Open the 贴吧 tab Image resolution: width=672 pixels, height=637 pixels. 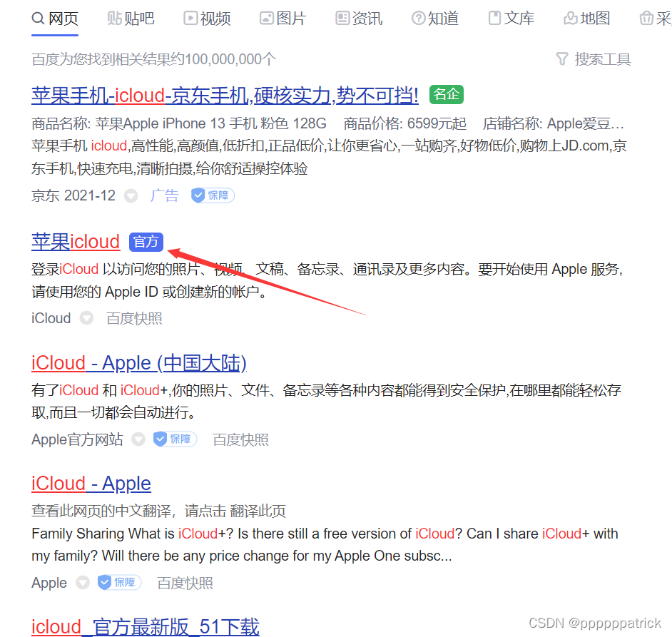(x=131, y=19)
